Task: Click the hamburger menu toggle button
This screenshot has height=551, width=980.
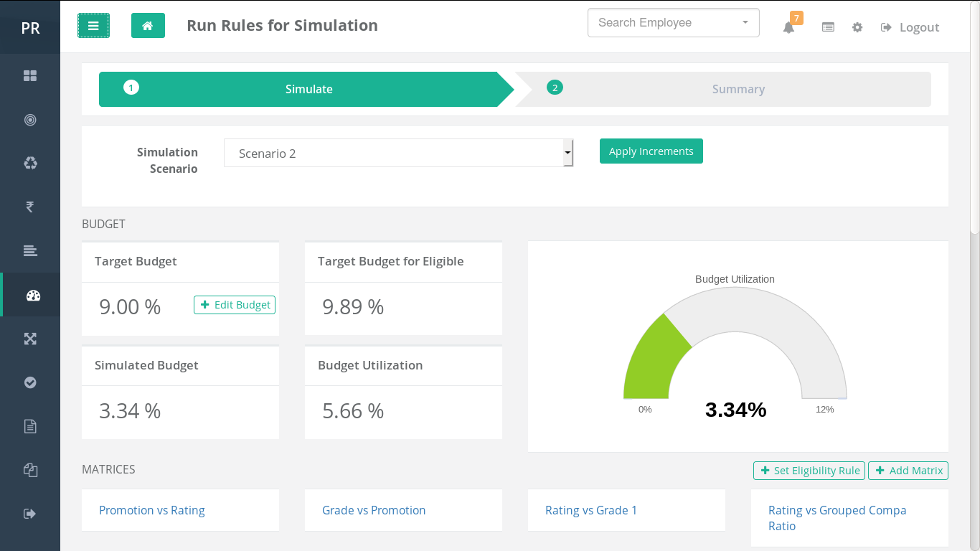Action: coord(93,26)
